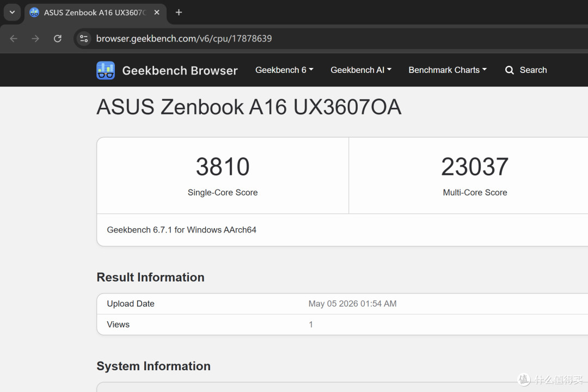Click the Geekbench logo icon
This screenshot has height=392, width=588.
click(106, 70)
